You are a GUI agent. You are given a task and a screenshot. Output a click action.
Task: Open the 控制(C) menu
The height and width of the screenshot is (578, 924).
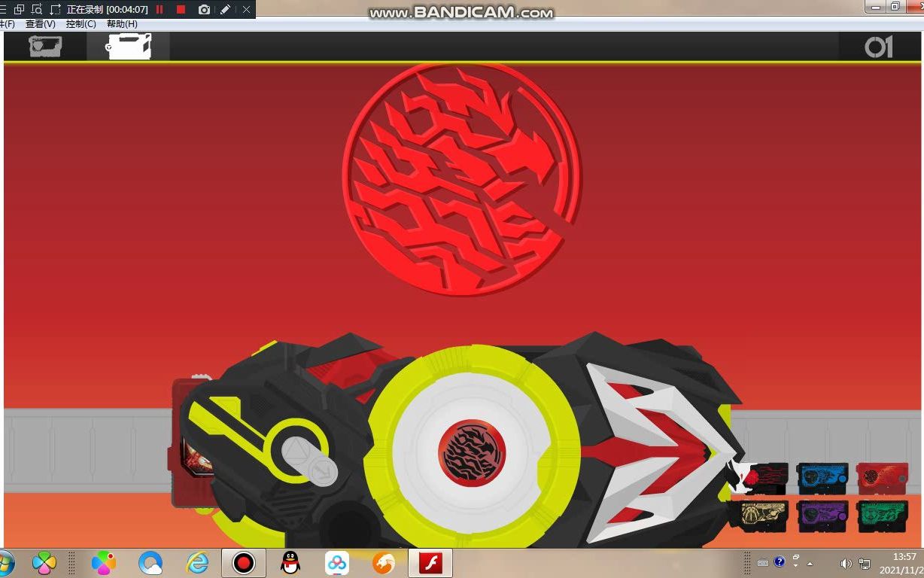[x=81, y=24]
